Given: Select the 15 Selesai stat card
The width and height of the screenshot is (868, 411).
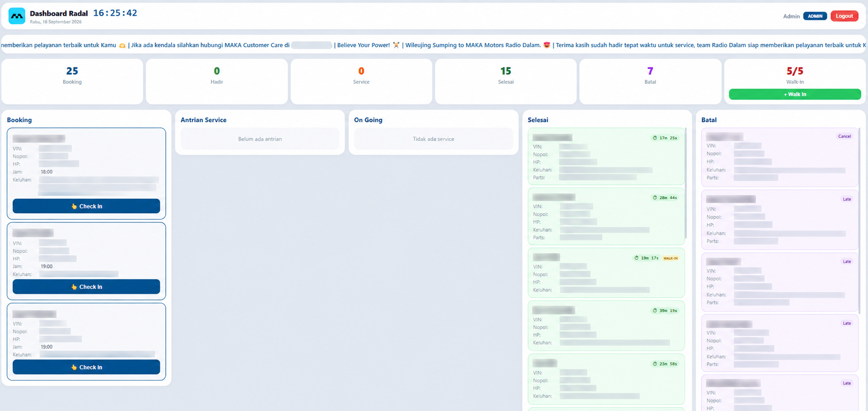Looking at the screenshot, I should point(506,81).
